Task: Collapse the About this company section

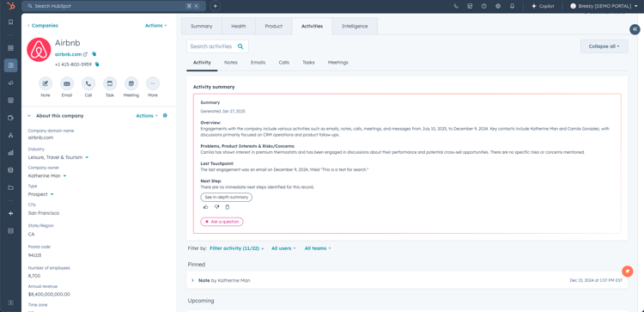Action: point(28,116)
